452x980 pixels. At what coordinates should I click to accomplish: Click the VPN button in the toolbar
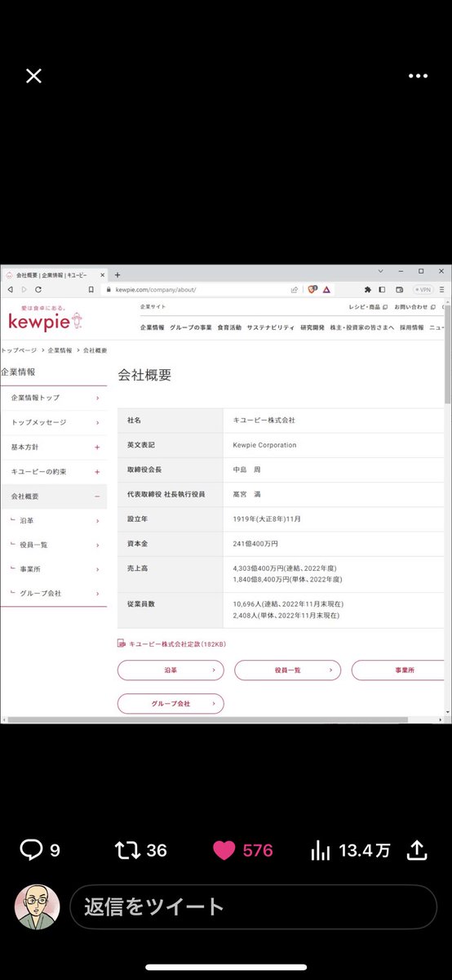pos(423,289)
